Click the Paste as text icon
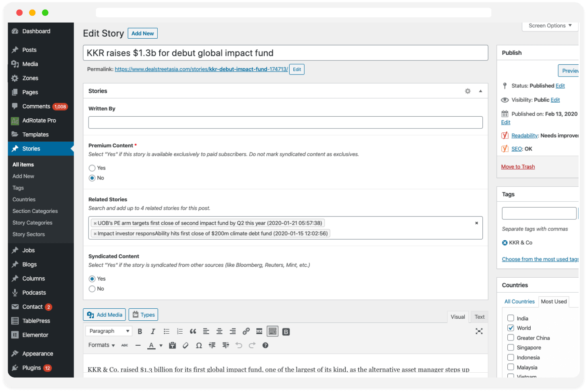This screenshot has height=392, width=587. (172, 345)
